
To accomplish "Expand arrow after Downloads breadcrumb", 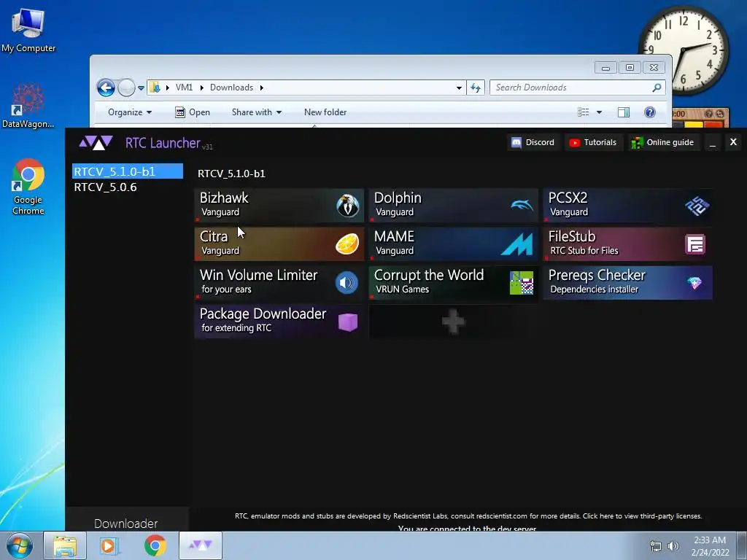I will 262,87.
